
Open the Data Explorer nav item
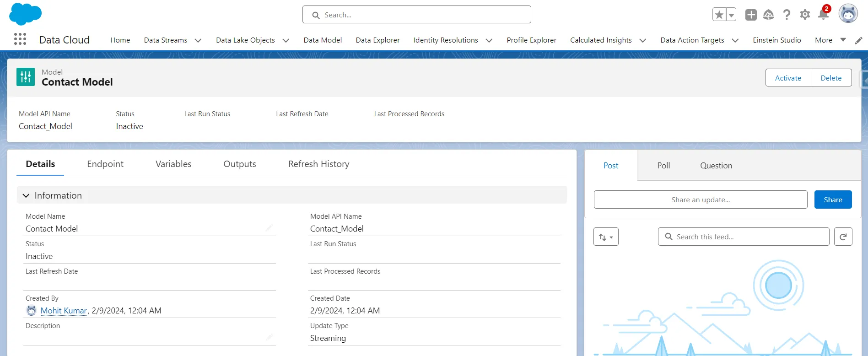click(377, 40)
